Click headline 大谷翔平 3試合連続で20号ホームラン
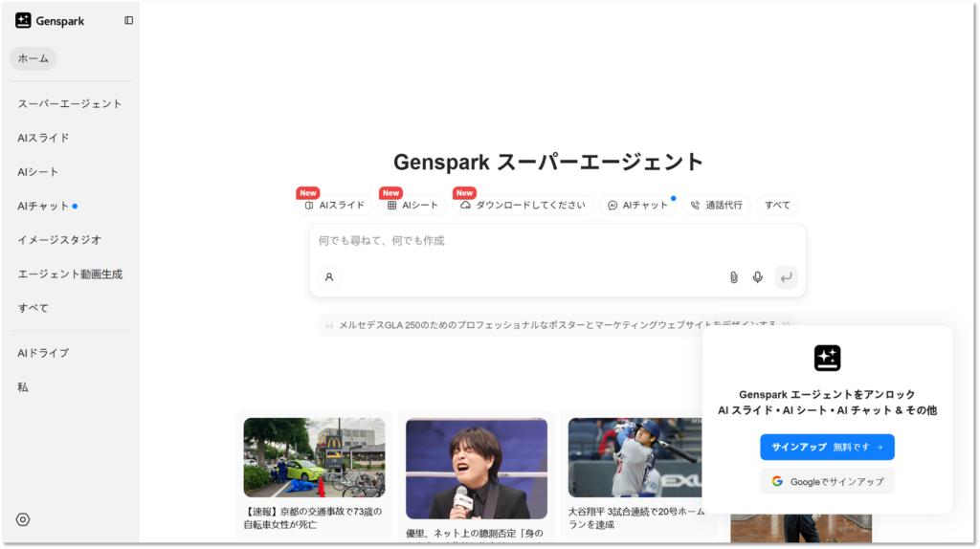Image resolution: width=980 pixels, height=549 pixels. 636,517
